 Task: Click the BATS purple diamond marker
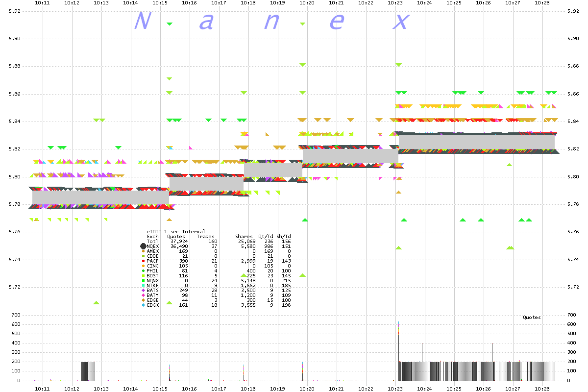tap(143, 291)
